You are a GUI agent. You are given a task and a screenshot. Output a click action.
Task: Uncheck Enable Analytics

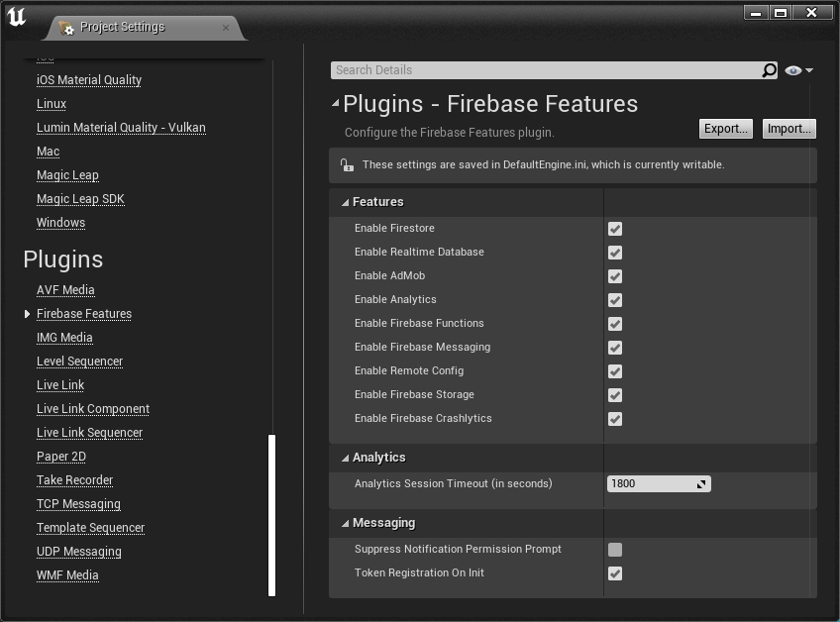tap(615, 300)
